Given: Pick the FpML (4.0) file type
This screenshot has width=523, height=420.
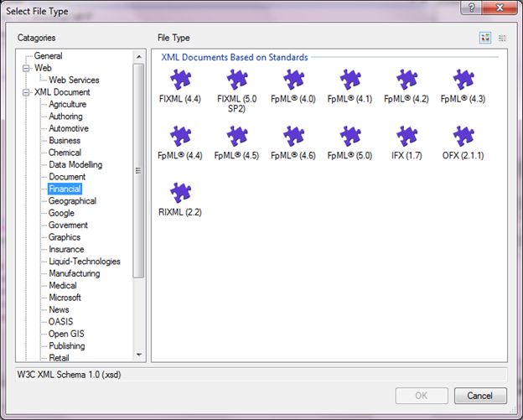Looking at the screenshot, I should click(293, 80).
